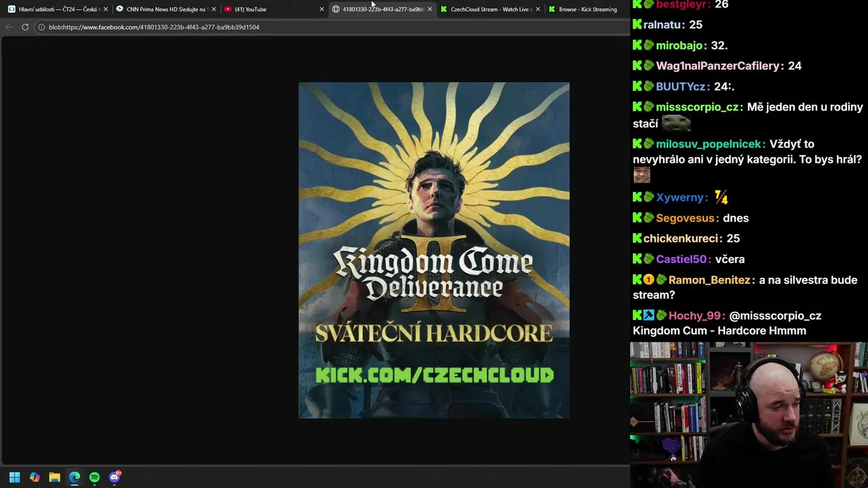868x488 pixels.
Task: Click the streamer webcam feed
Action: (749, 415)
